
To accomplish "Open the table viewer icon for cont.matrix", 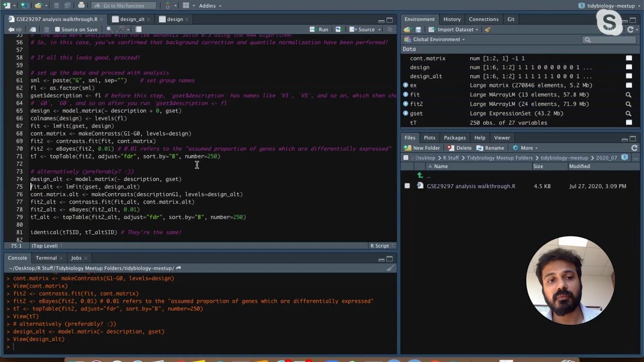I will pos(628,58).
